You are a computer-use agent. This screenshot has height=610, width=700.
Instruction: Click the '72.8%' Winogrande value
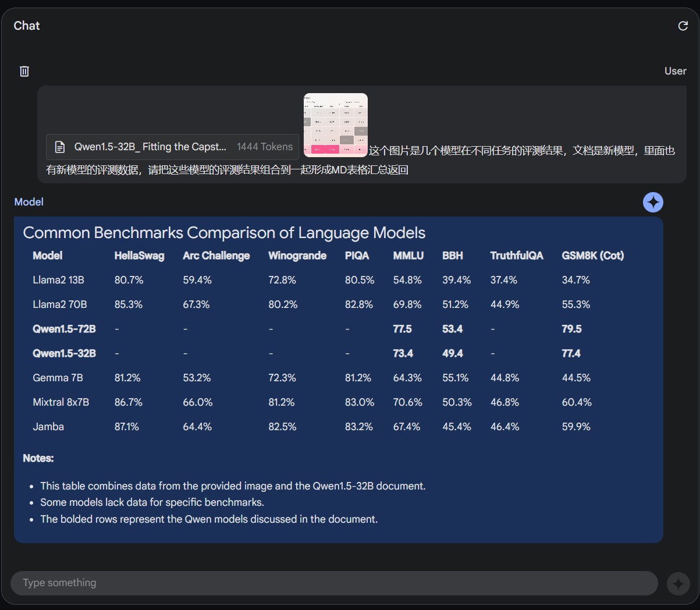pyautogui.click(x=282, y=280)
